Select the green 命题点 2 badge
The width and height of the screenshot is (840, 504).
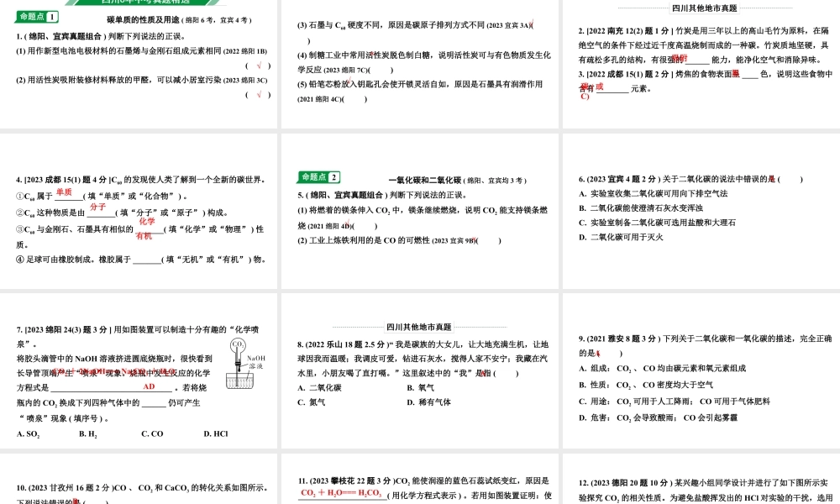tap(318, 177)
